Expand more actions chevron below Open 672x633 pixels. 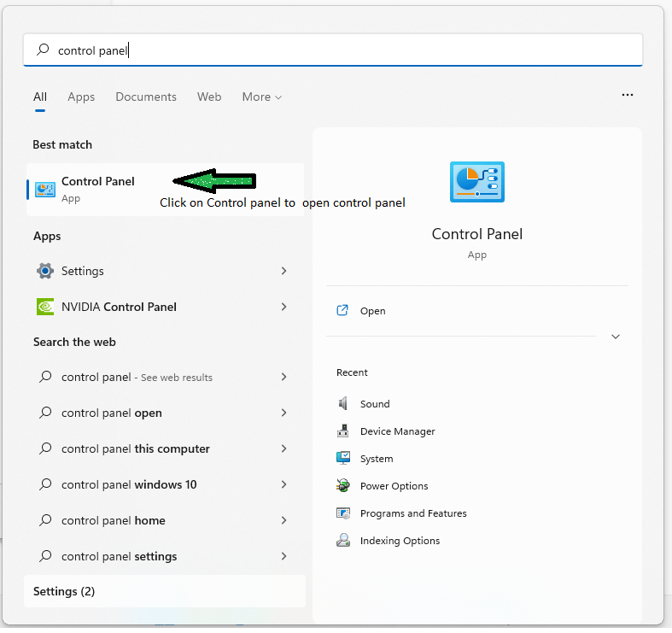coord(616,337)
